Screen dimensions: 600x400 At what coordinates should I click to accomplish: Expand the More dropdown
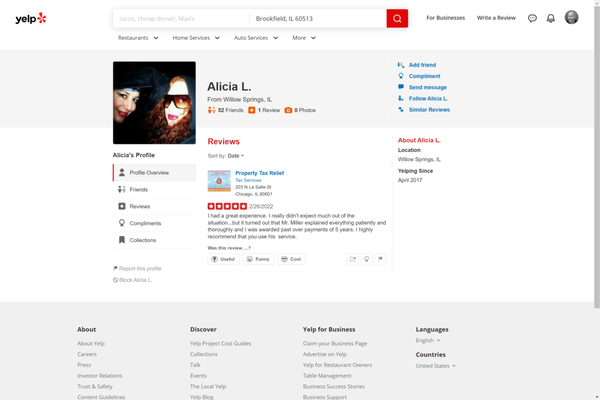tap(304, 38)
